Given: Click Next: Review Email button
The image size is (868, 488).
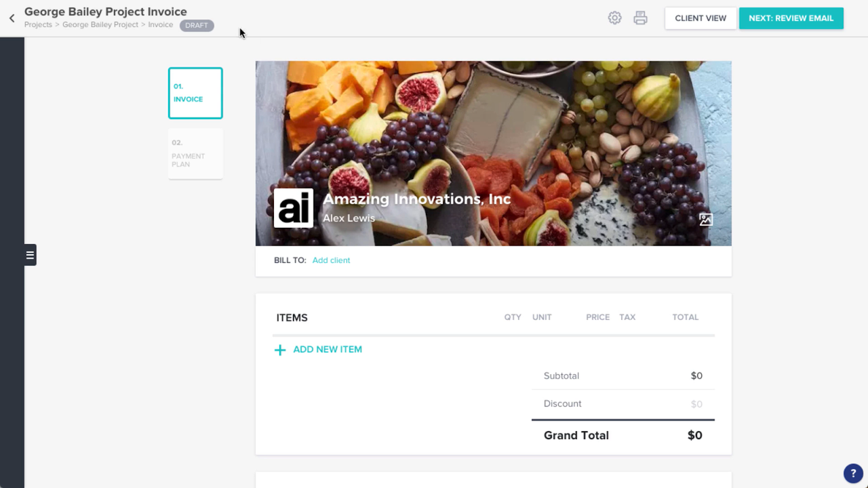Looking at the screenshot, I should coord(791,18).
